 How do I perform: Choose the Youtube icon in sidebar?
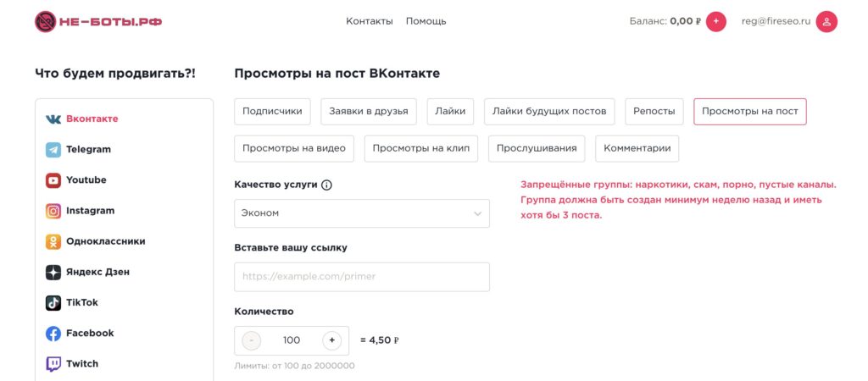coord(53,180)
